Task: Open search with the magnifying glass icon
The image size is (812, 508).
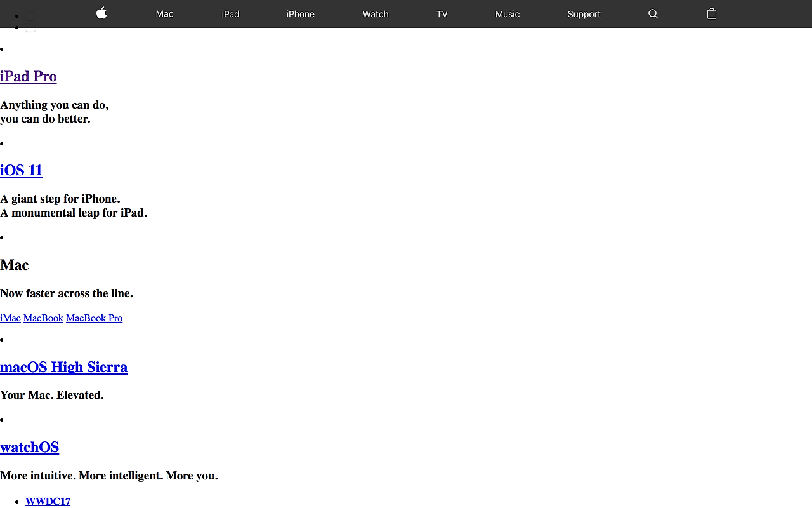Action: coord(653,14)
